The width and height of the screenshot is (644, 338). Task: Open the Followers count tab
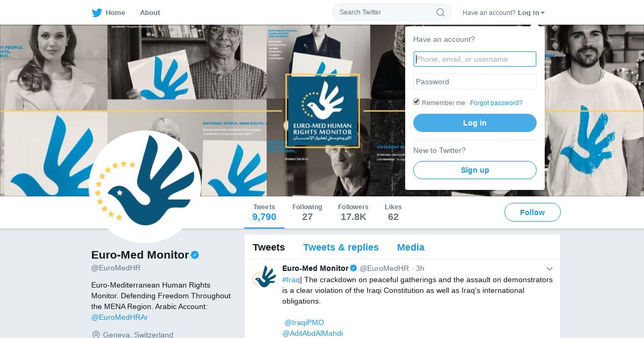tap(353, 212)
